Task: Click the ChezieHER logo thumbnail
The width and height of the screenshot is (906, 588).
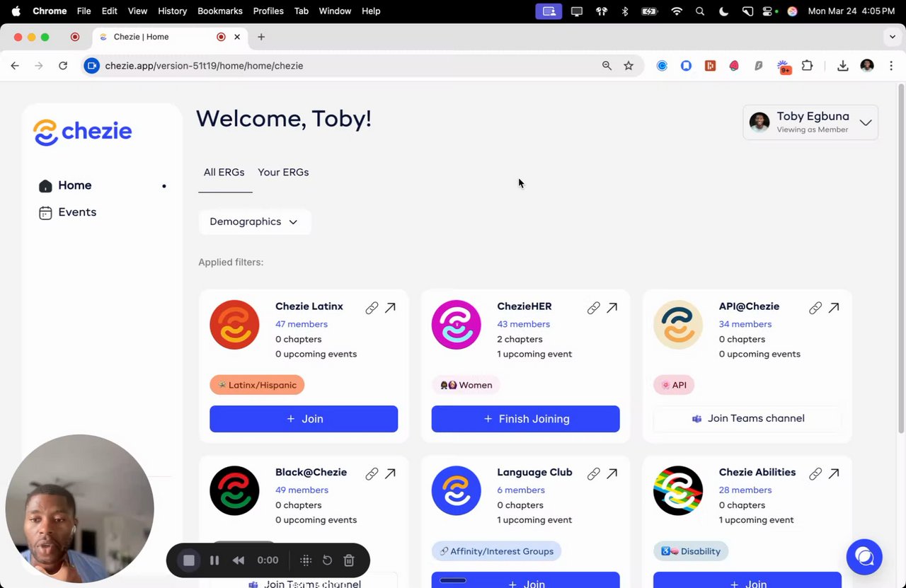Action: pos(457,325)
